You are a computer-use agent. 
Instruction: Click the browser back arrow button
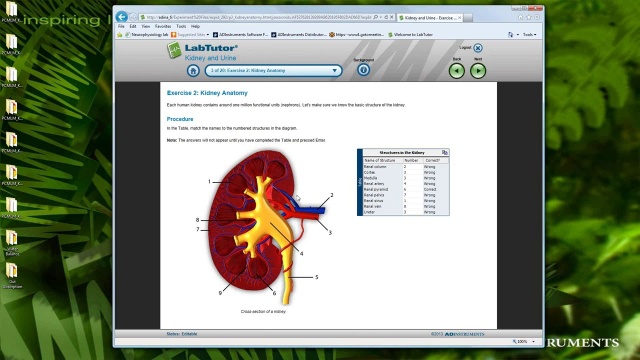[x=122, y=17]
